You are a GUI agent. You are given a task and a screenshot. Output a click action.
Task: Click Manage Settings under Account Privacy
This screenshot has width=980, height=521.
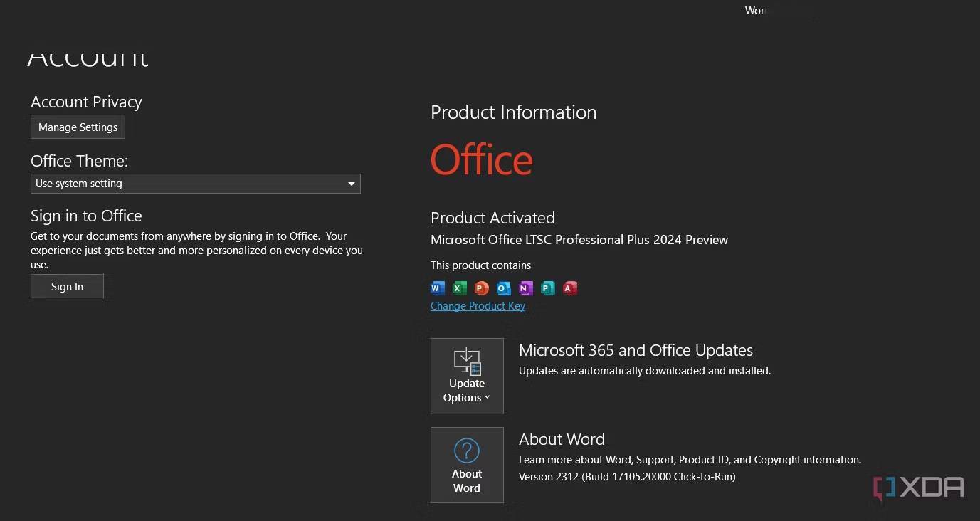(78, 127)
